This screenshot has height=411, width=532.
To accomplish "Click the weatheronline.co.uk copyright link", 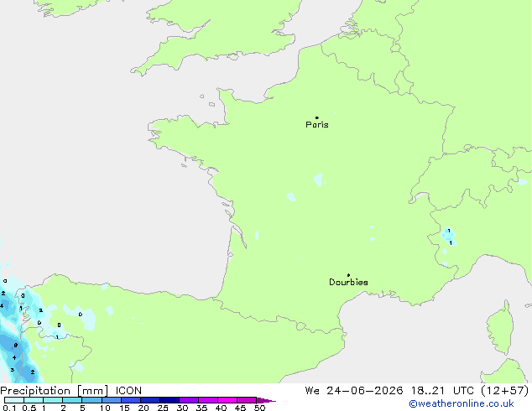I will [462, 403].
